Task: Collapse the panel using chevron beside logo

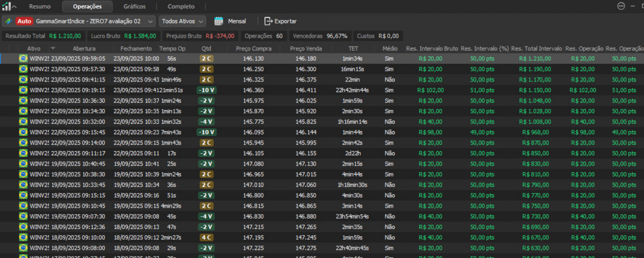Action: (x=14, y=6)
